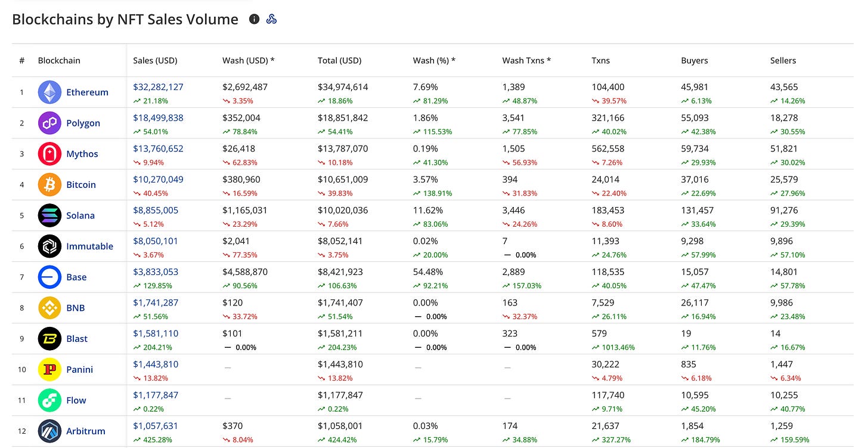Click the Ethereum logo icon
This screenshot has width=868, height=448.
[x=49, y=92]
